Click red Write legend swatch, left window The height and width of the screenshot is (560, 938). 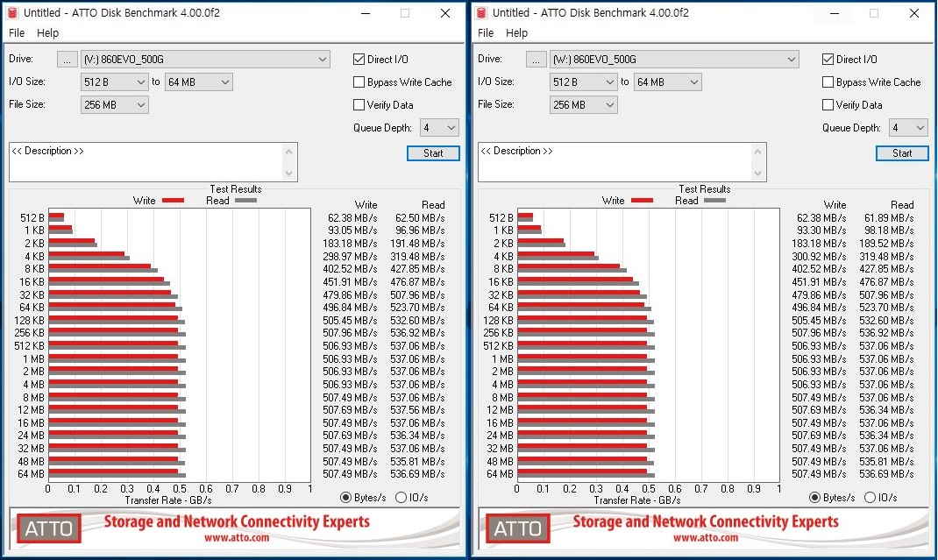tap(174, 201)
